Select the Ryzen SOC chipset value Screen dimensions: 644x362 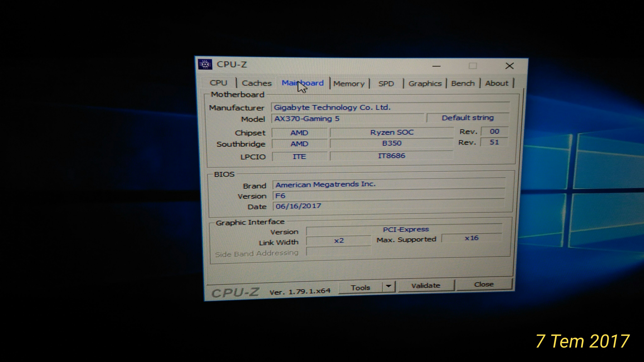coord(392,132)
